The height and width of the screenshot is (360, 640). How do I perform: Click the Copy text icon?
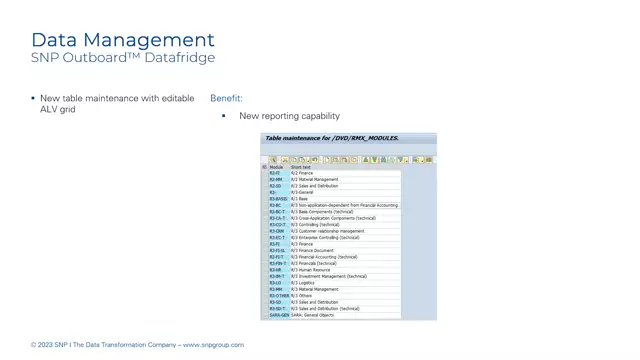point(294,160)
